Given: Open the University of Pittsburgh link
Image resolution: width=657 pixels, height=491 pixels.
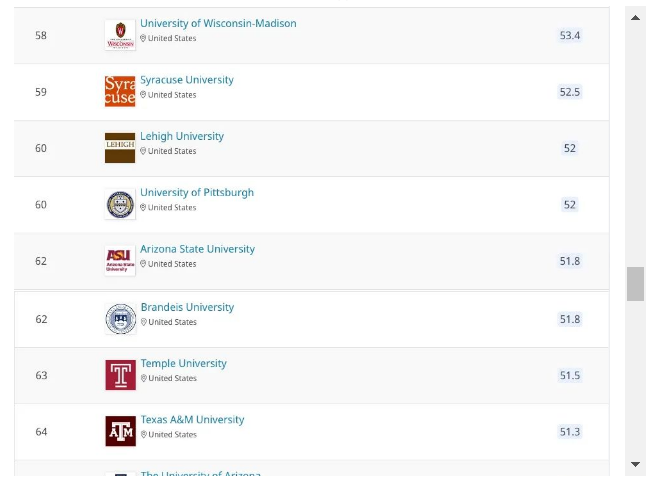Looking at the screenshot, I should pos(197,193).
